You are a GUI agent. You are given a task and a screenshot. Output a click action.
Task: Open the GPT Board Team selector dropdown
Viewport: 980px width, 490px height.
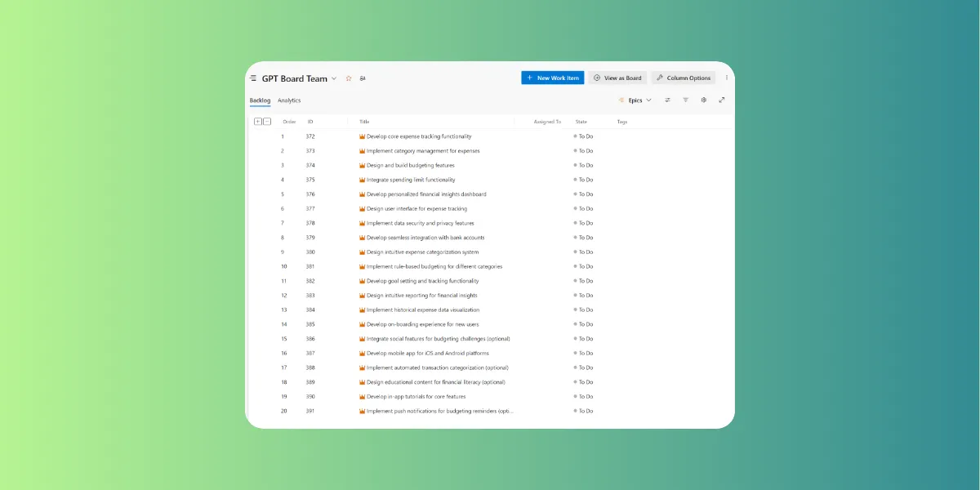(x=334, y=78)
